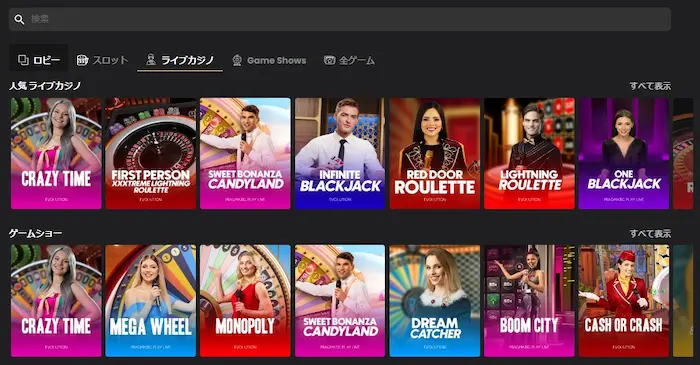Click the slot machine icon

[x=82, y=60]
